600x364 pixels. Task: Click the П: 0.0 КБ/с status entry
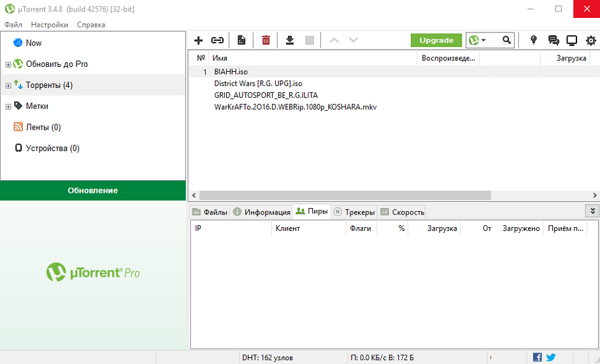[382, 358]
